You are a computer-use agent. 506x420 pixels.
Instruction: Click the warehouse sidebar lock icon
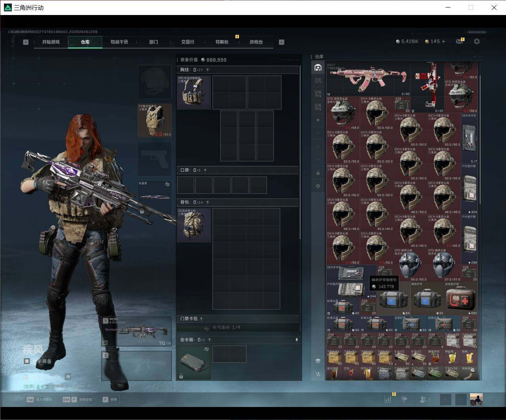[318, 173]
